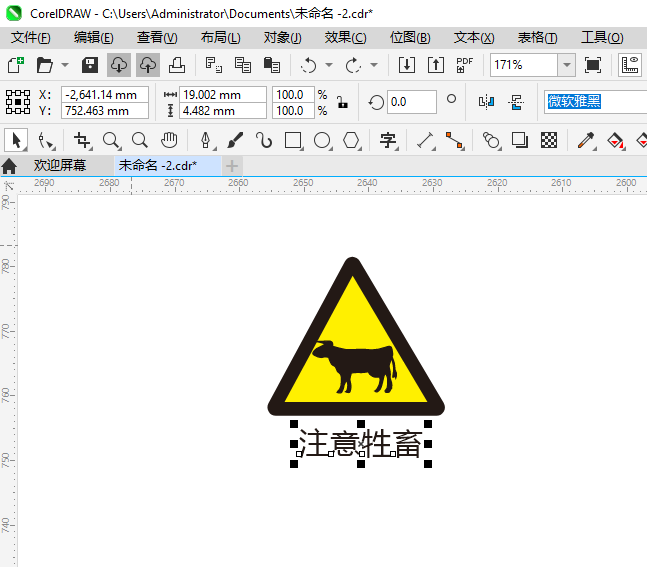Open the 对象(J) menu

pyautogui.click(x=283, y=38)
